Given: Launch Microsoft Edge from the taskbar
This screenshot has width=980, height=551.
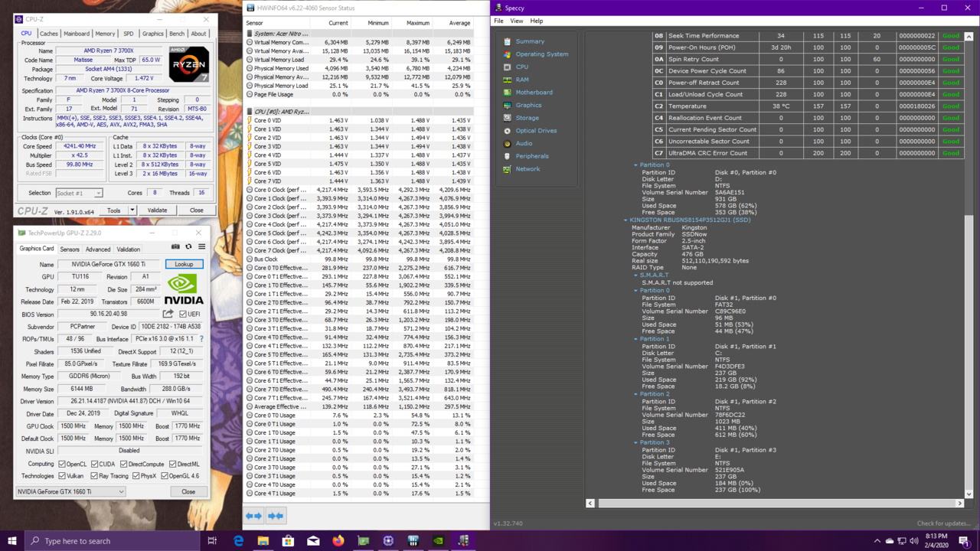Looking at the screenshot, I should coord(238,541).
